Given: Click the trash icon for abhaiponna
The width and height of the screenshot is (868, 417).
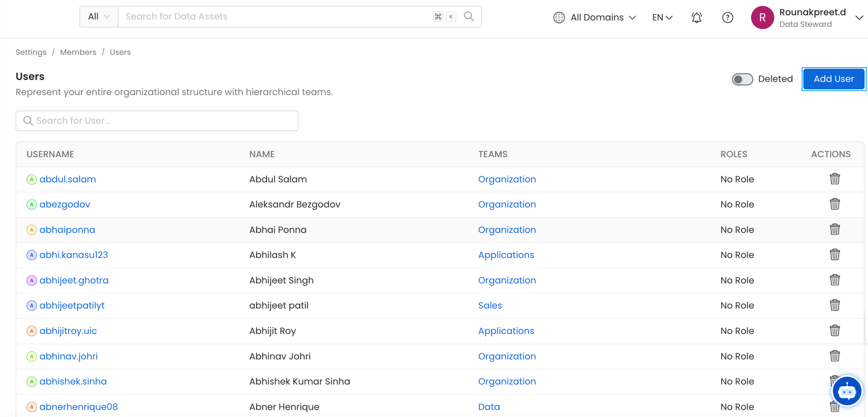Looking at the screenshot, I should click(834, 229).
